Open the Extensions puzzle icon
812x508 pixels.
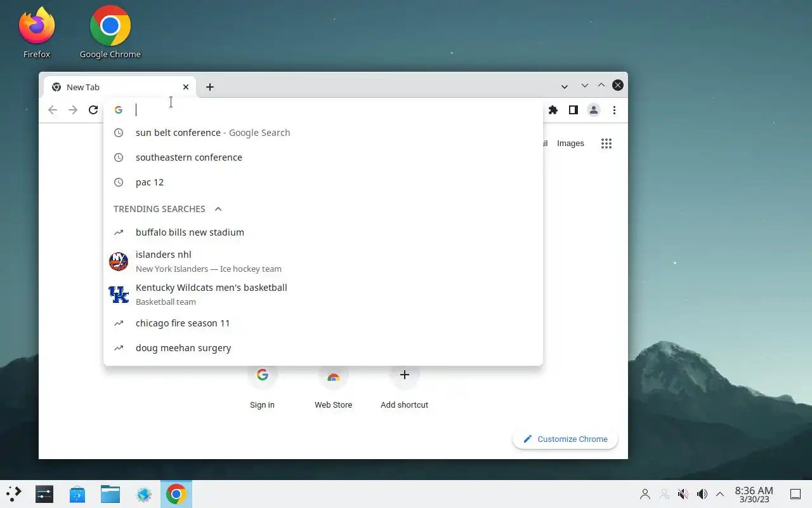553,110
